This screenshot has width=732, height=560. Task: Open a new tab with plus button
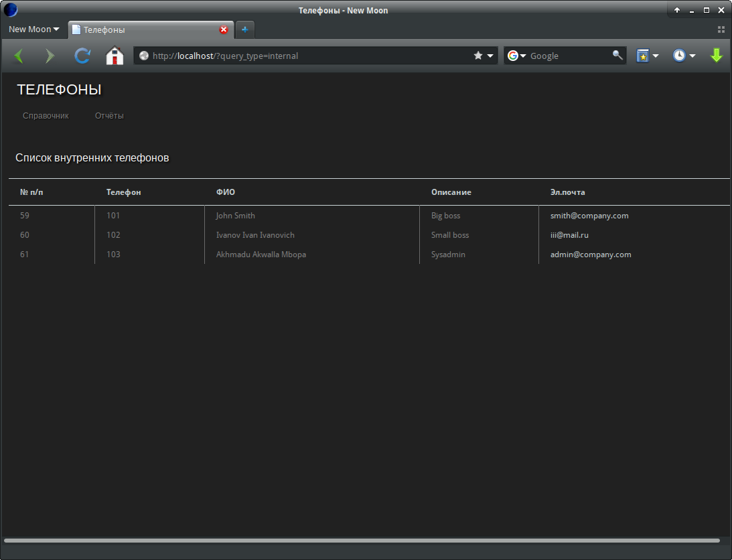(x=244, y=29)
